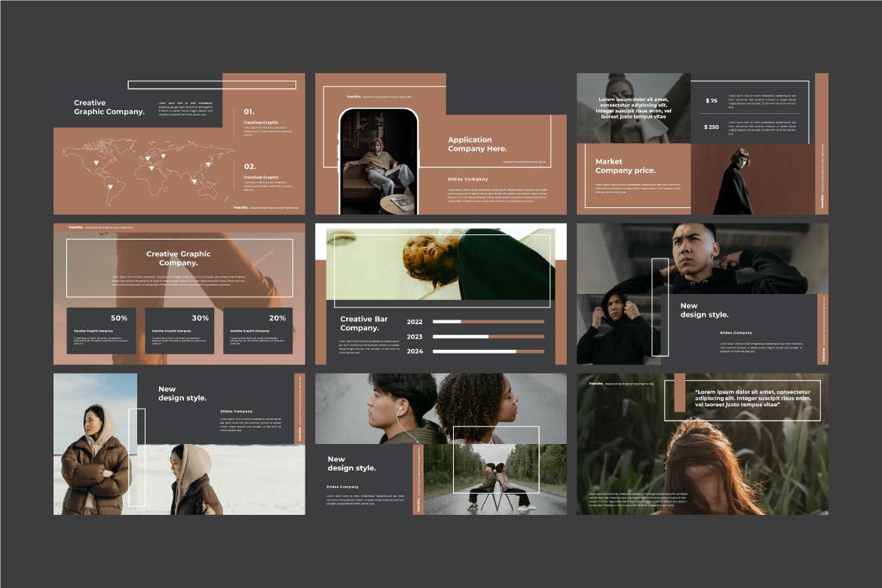
Task: Click the 2024 progress bar
Action: pyautogui.click(x=488, y=351)
